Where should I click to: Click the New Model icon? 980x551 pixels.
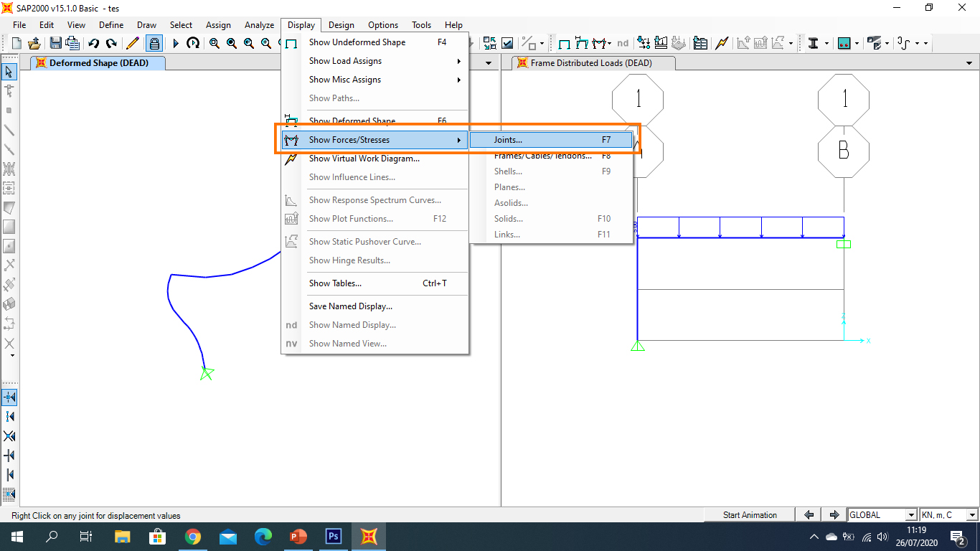pyautogui.click(x=17, y=43)
